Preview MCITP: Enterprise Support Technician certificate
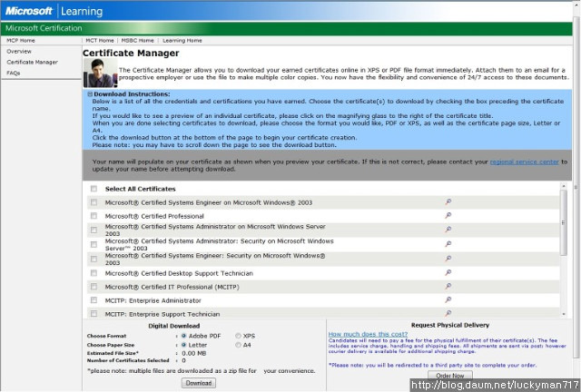The image size is (581, 392). coord(448,313)
